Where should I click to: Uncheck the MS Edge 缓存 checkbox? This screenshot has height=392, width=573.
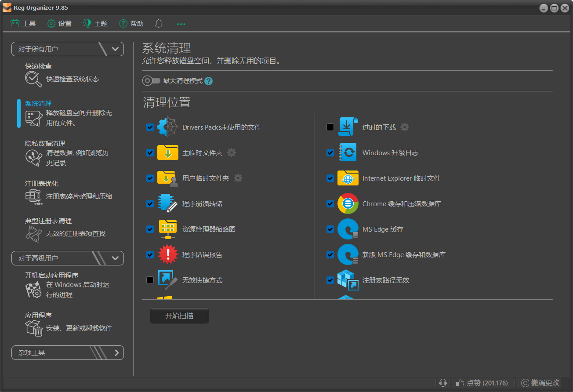click(330, 229)
